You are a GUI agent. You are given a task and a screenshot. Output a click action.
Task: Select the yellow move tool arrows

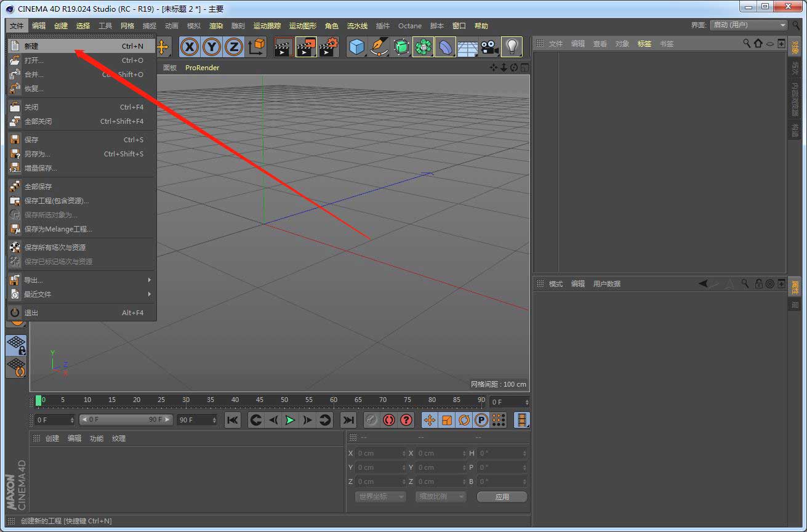pyautogui.click(x=163, y=47)
